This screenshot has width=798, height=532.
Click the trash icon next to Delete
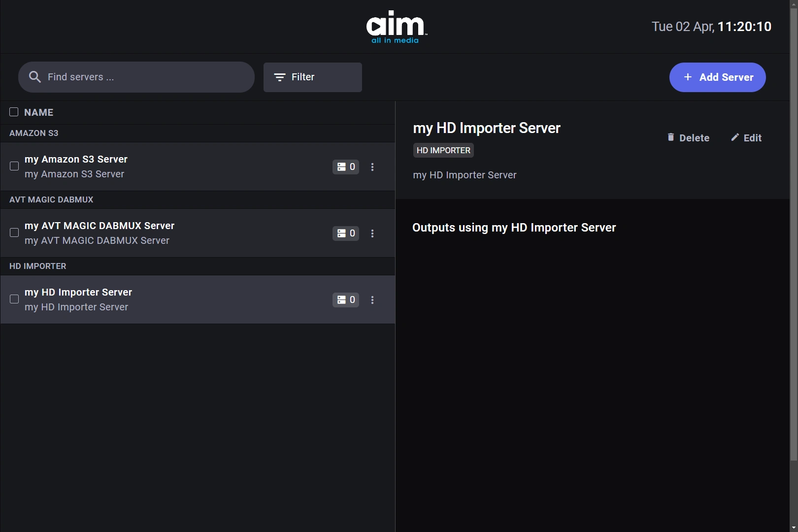670,137
